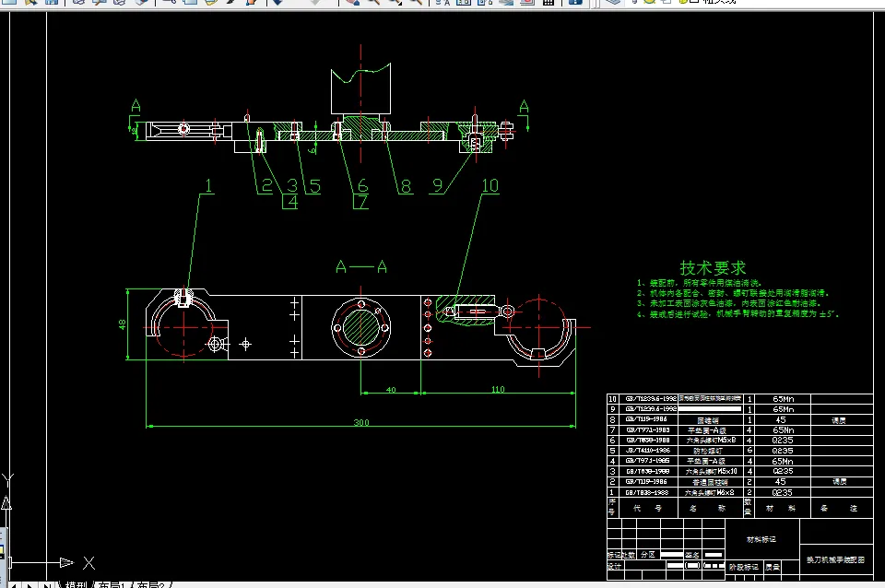Select technical requirement line 2 text
885x588 pixels.
pos(733,293)
